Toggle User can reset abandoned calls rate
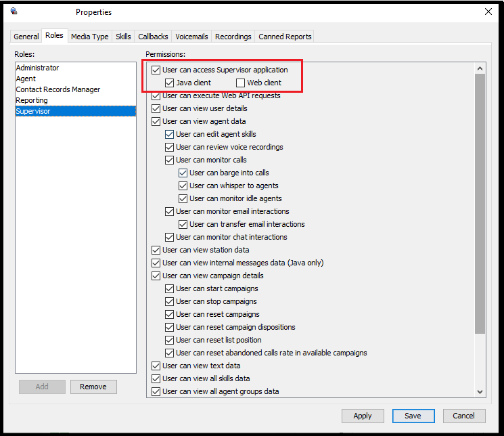Viewport: 504px width, 436px height. tap(169, 353)
